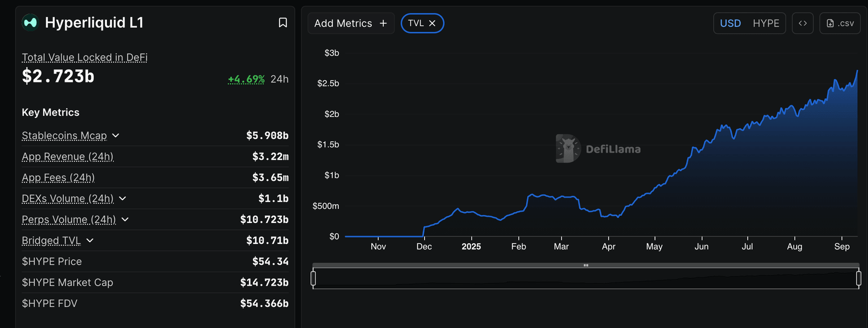The width and height of the screenshot is (868, 328).
Task: Bookmark the Hyperliquid L1 chain
Action: [x=283, y=23]
